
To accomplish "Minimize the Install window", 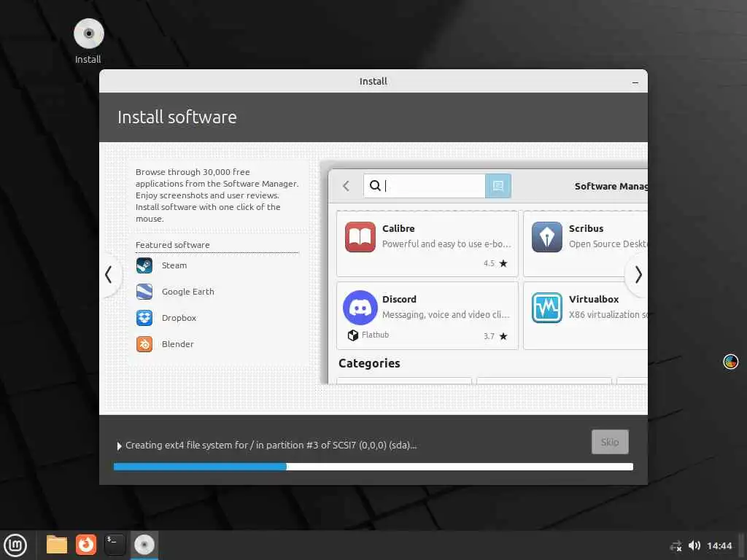I will click(x=635, y=82).
